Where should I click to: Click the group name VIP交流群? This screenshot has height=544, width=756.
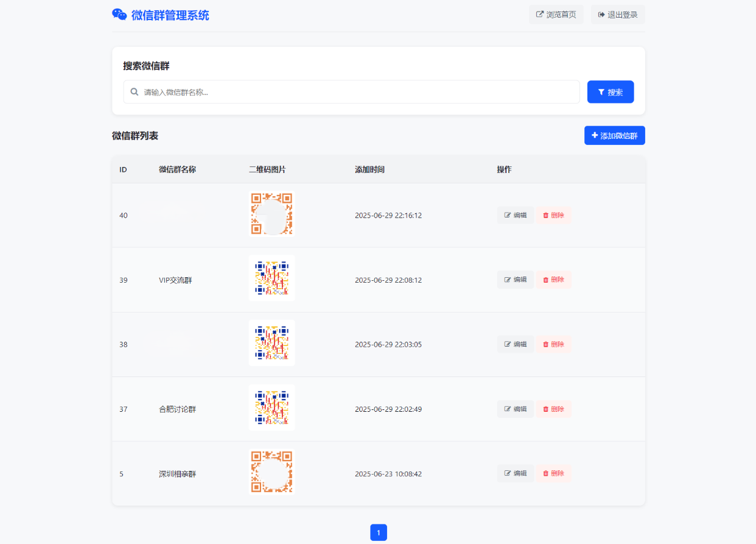pyautogui.click(x=175, y=280)
